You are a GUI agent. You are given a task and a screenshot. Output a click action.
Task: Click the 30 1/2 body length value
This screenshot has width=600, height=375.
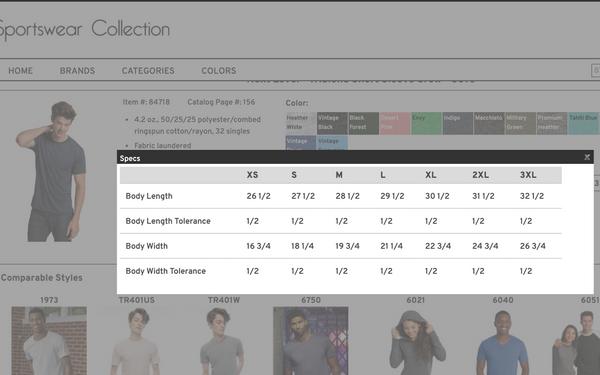(437, 196)
